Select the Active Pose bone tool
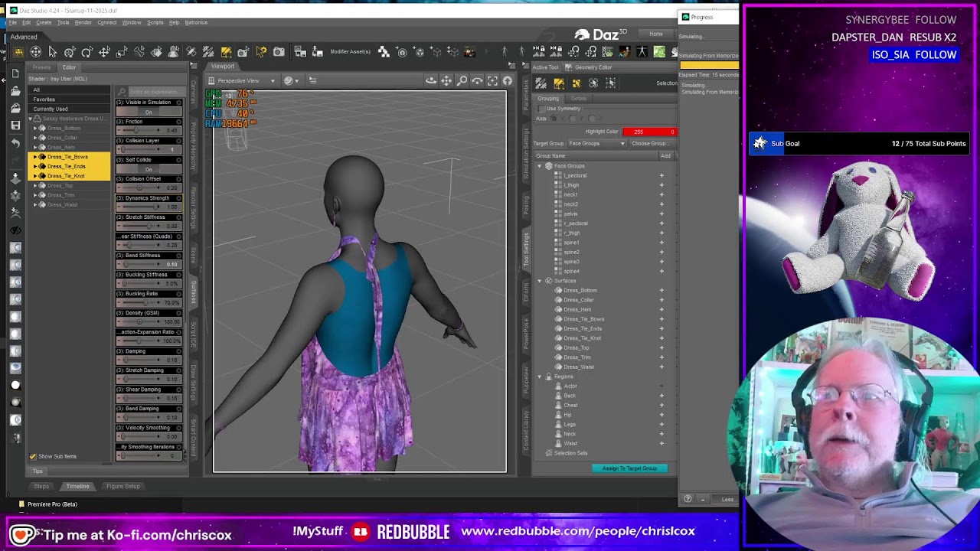 click(139, 51)
